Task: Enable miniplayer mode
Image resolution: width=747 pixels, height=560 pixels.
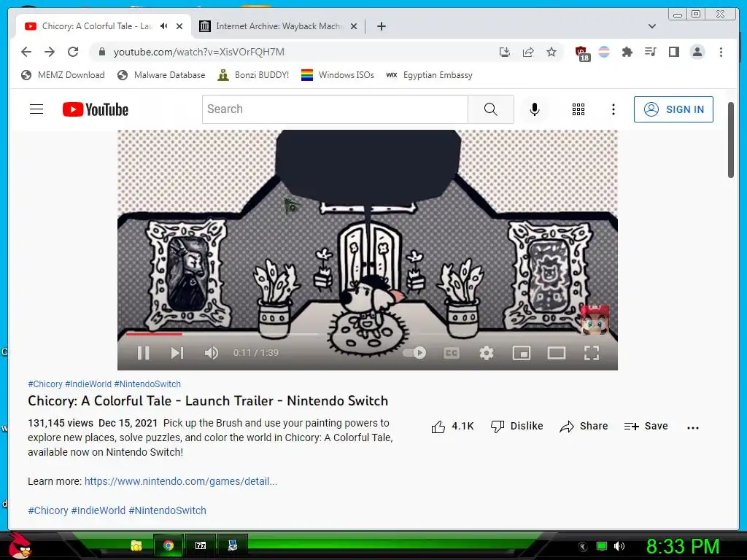Action: pyautogui.click(x=521, y=353)
